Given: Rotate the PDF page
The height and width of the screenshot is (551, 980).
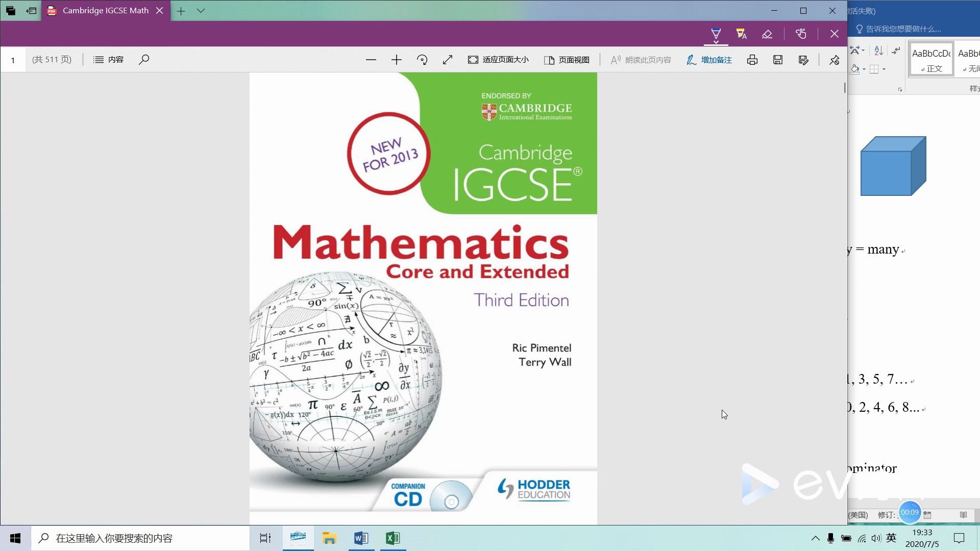Looking at the screenshot, I should click(x=422, y=60).
